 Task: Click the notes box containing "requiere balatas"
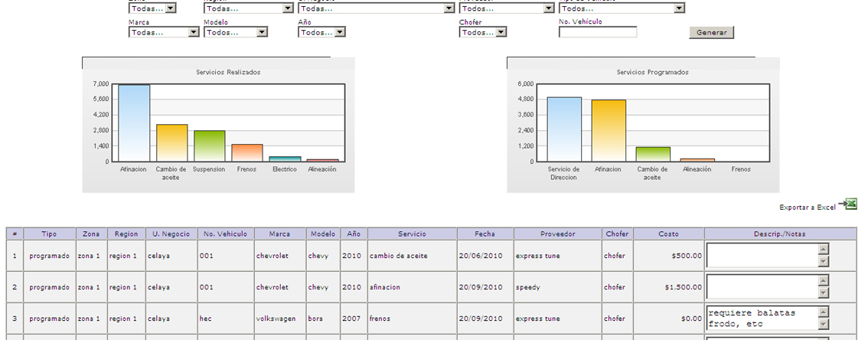pos(762,318)
